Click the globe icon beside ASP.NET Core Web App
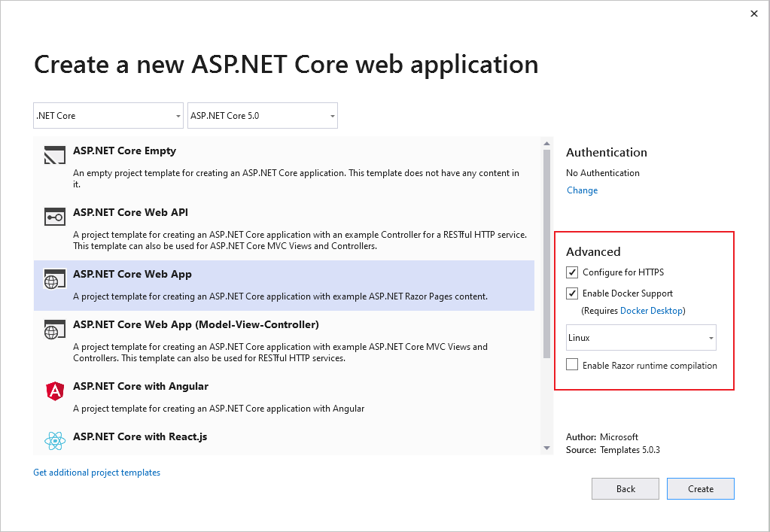This screenshot has width=770, height=532. pyautogui.click(x=53, y=279)
